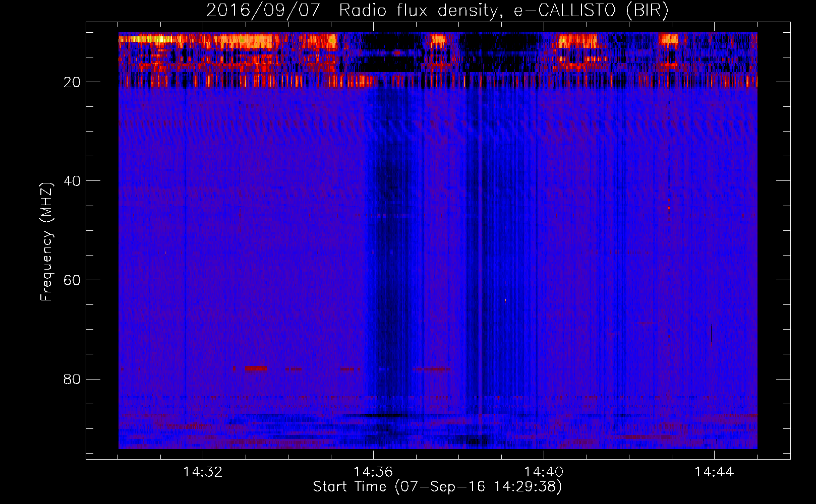
Task: Click the 14:40 time tick label
Action: tap(544, 472)
